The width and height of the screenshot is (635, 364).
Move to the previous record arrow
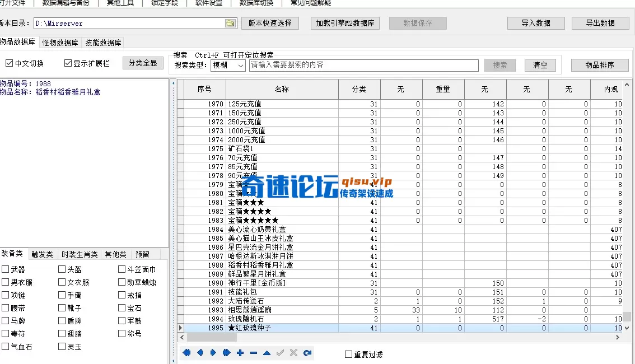(200, 353)
